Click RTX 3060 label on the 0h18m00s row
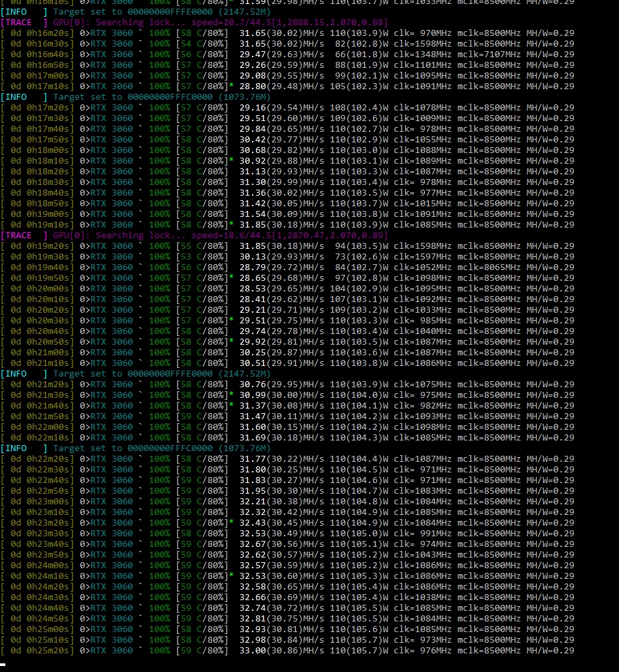The width and height of the screenshot is (619, 672). pos(111,150)
